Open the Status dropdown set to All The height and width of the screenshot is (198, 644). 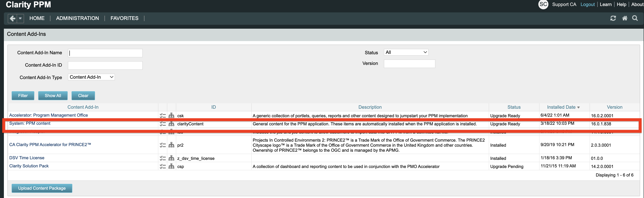point(406,52)
